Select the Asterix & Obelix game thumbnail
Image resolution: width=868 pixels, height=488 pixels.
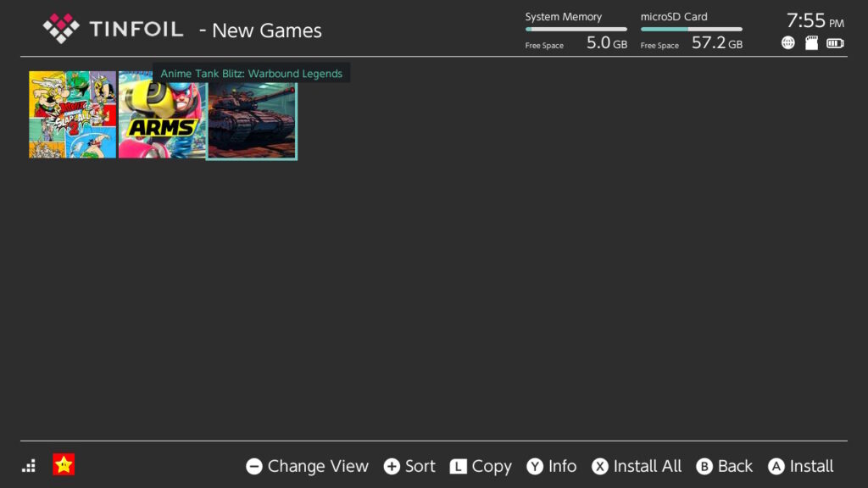click(73, 114)
